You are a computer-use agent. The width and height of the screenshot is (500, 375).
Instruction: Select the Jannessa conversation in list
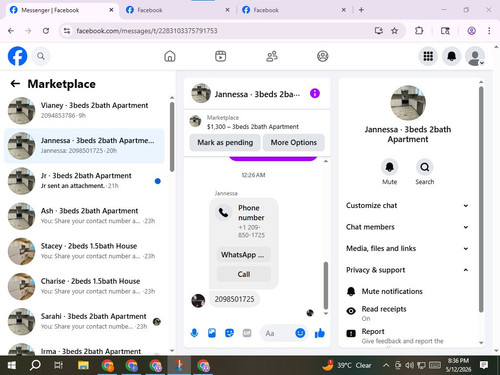84,146
